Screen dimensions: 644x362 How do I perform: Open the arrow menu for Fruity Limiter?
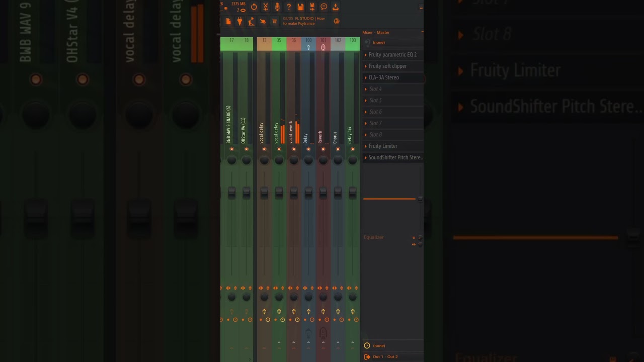(x=366, y=146)
